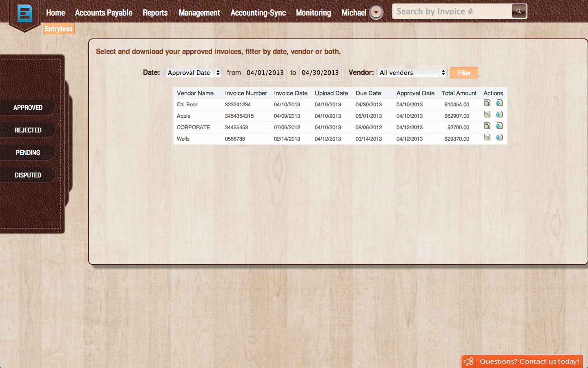The image size is (588, 368).
Task: Open the Management menu
Action: point(199,13)
